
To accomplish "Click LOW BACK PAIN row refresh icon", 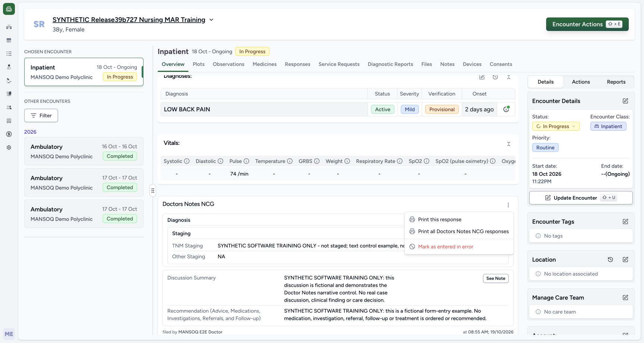I will pyautogui.click(x=506, y=109).
